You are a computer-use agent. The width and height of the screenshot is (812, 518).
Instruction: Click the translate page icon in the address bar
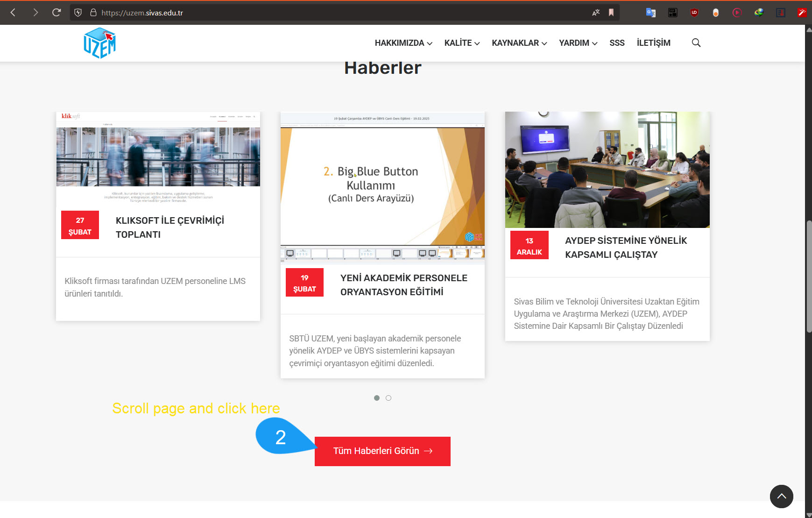coord(596,13)
